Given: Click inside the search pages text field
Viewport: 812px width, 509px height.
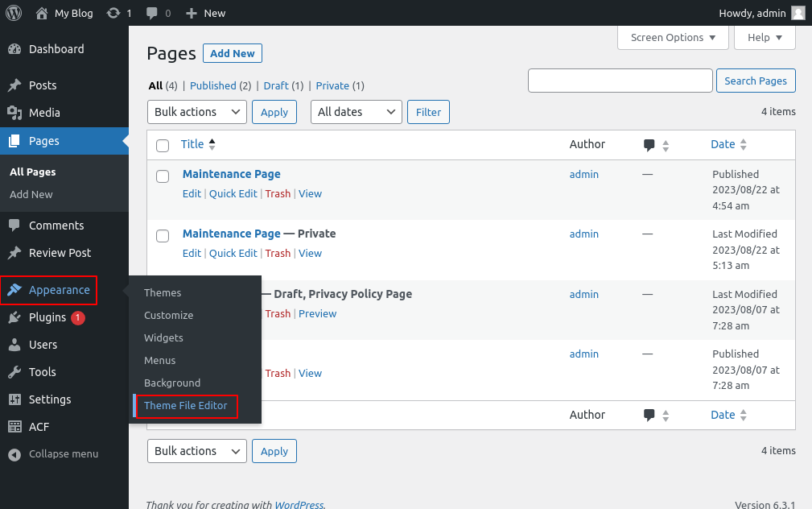Looking at the screenshot, I should pyautogui.click(x=620, y=81).
